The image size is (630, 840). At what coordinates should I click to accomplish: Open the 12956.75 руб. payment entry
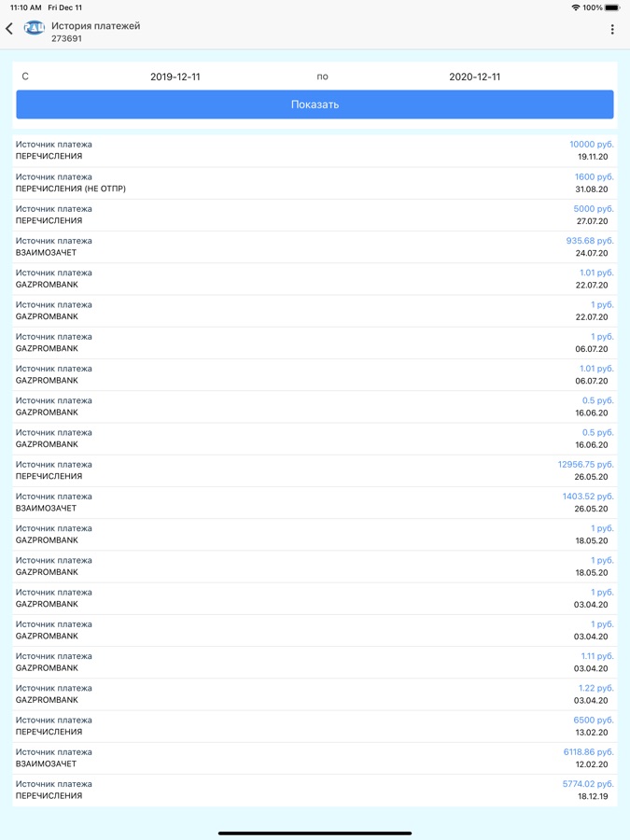[315, 470]
